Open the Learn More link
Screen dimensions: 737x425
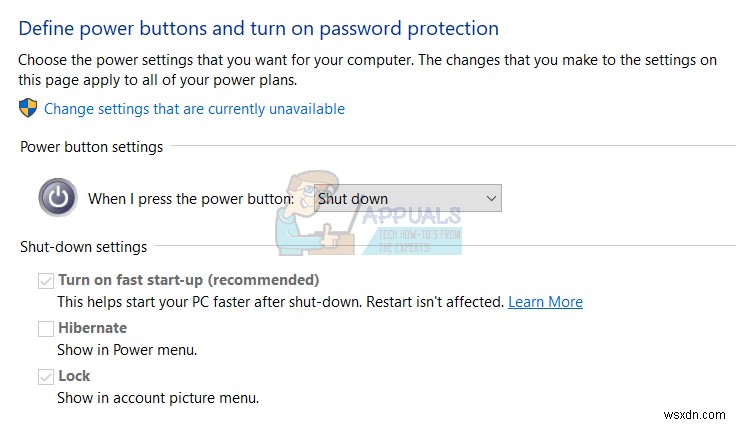pos(545,301)
